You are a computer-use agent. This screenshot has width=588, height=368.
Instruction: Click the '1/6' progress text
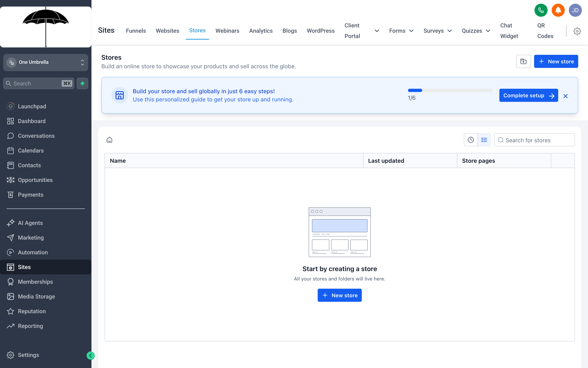coord(412,98)
